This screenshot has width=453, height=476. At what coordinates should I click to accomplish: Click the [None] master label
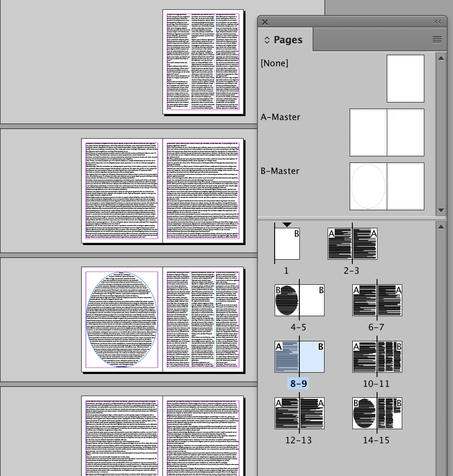(275, 63)
